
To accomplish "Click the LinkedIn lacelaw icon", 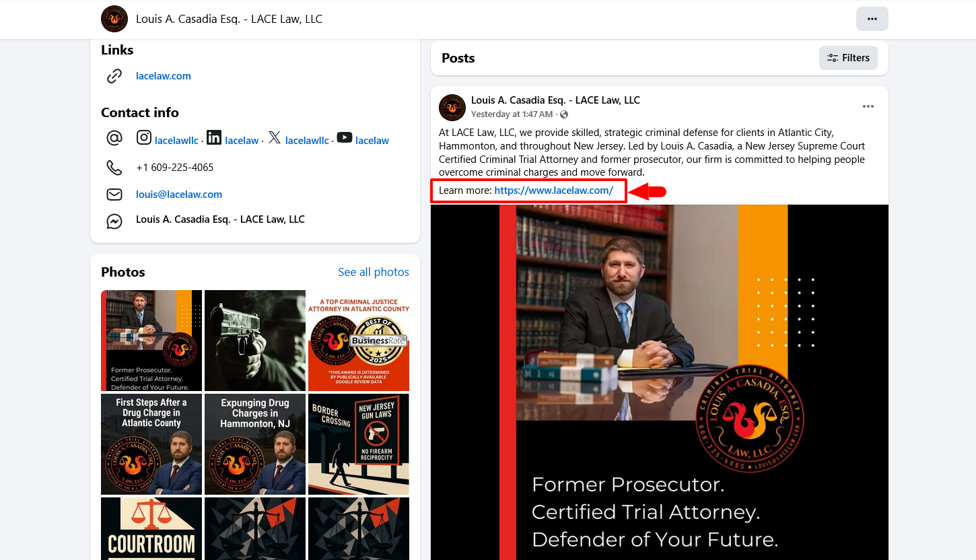I will [x=214, y=137].
